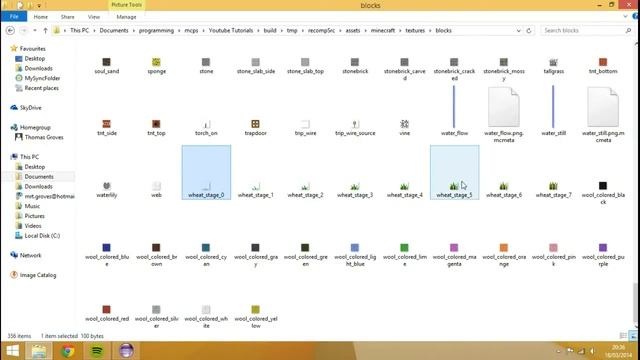Select the wool_colored_black file

603,193
